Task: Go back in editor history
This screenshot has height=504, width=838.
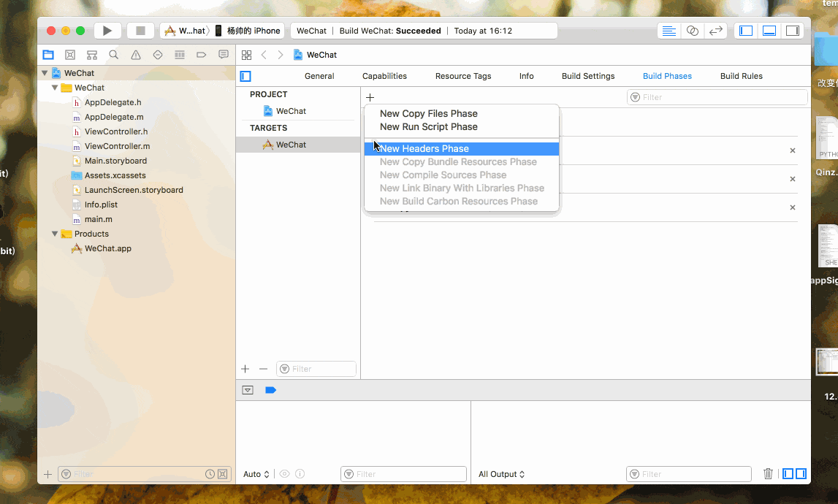Action: coord(264,55)
